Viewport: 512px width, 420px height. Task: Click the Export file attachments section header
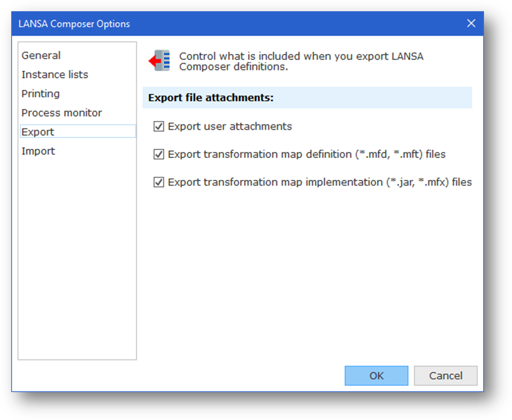coord(211,98)
